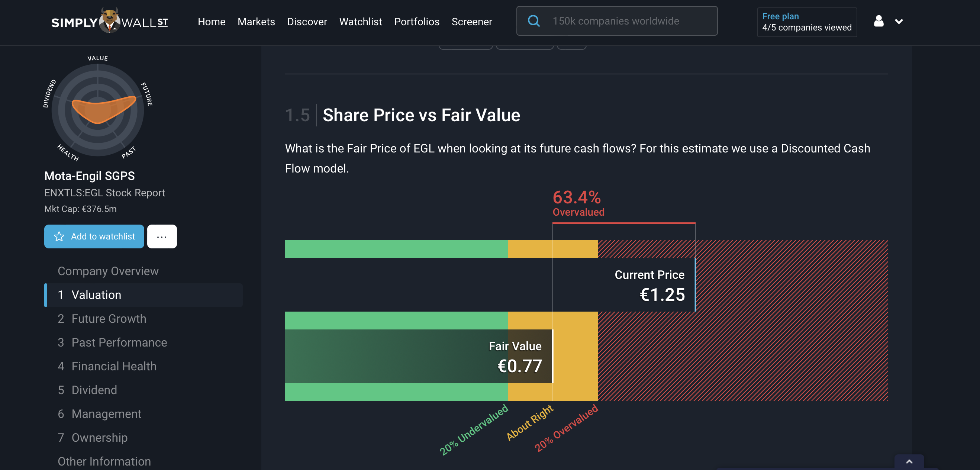Image resolution: width=980 pixels, height=470 pixels.
Task: Click the star icon on Add to watchlist
Action: click(x=59, y=236)
